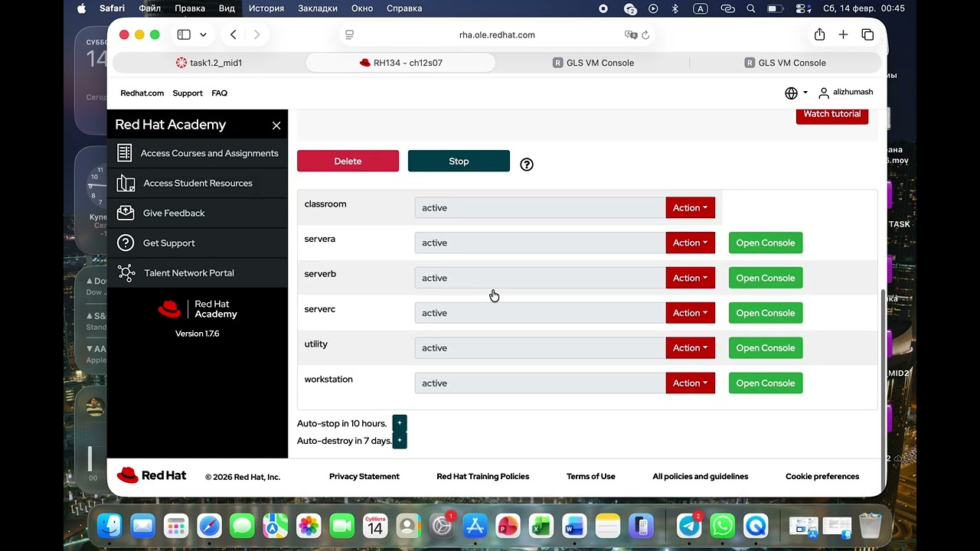
Task: Close the Red Hat Academy sidebar panel
Action: (276, 126)
